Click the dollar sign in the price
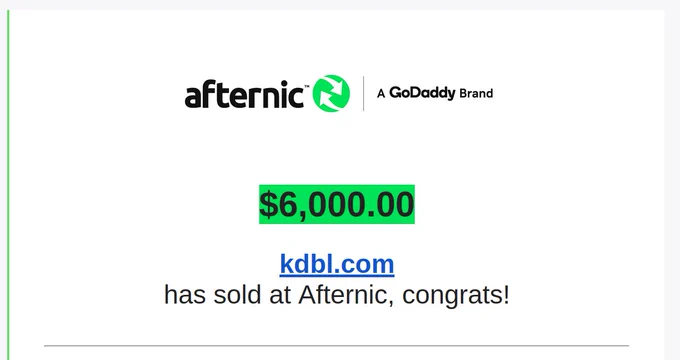The width and height of the screenshot is (680, 360). [x=268, y=204]
